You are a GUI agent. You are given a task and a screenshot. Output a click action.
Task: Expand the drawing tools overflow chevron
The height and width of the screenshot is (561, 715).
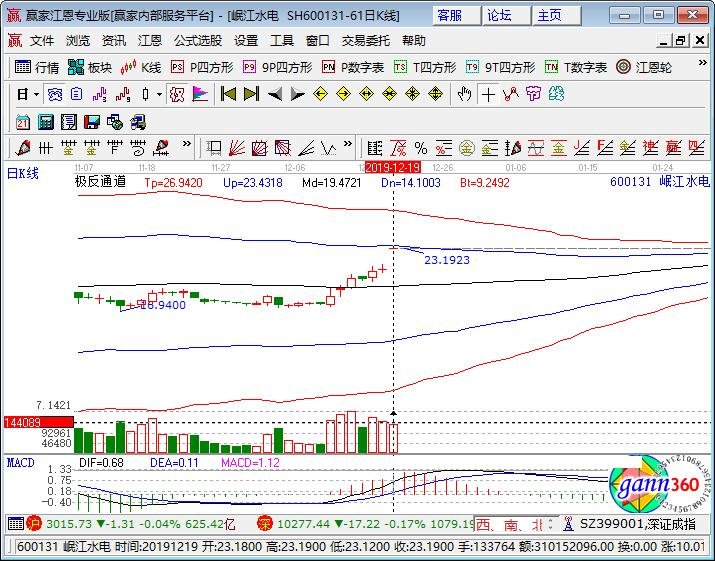pos(187,144)
